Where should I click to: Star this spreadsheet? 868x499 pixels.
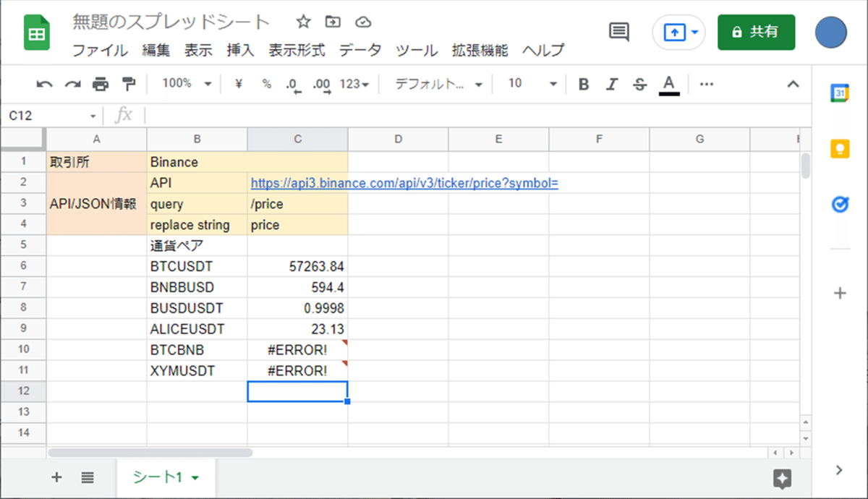(304, 22)
